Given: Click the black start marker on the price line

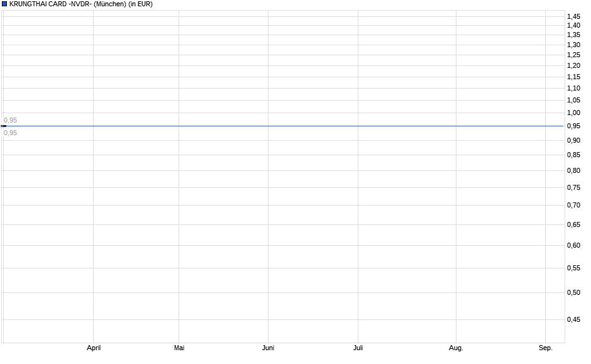Looking at the screenshot, I should 3,126.
